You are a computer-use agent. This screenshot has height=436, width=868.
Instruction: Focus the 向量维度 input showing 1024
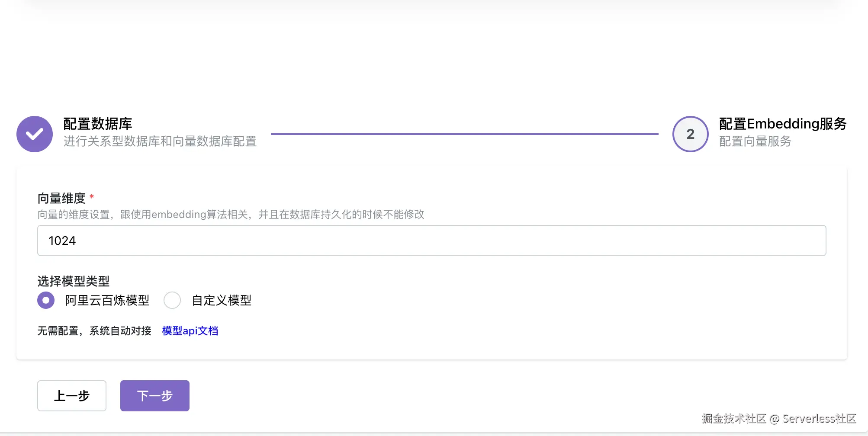tap(431, 240)
